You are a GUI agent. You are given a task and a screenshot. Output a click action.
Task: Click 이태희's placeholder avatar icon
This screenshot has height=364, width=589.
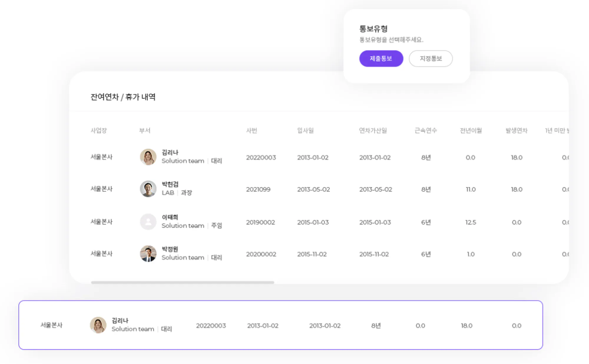pos(148,222)
